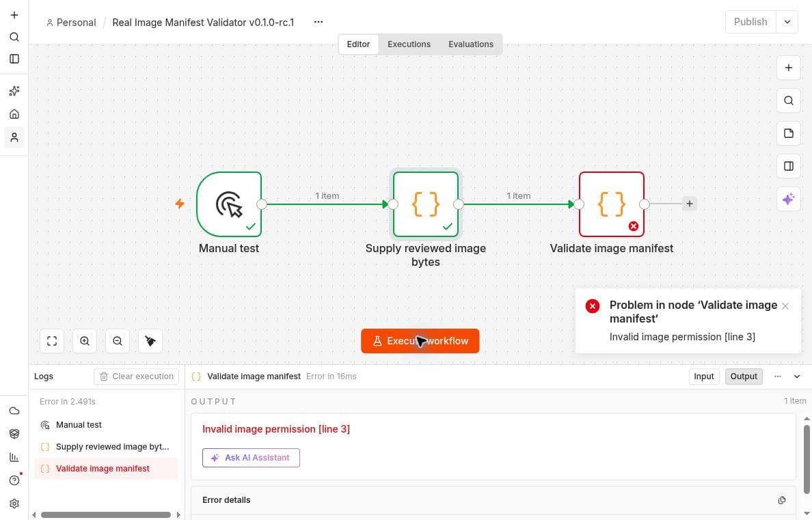812x520 pixels.
Task: Open settings gear in left sidebar
Action: coord(14,504)
